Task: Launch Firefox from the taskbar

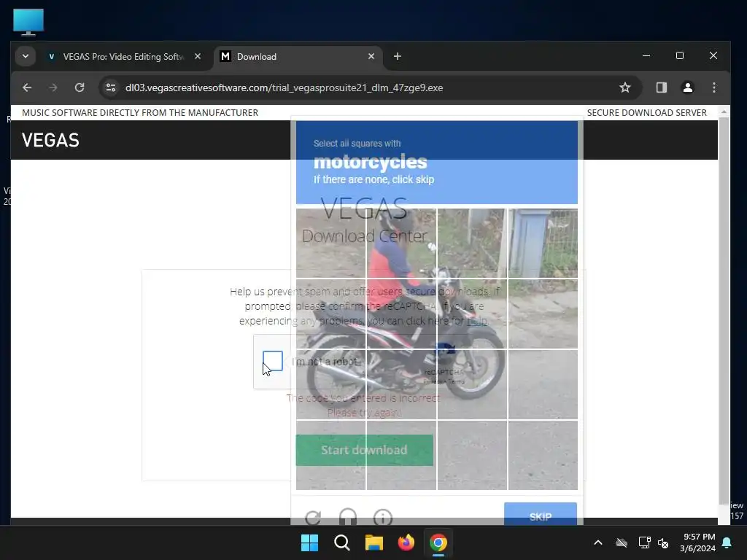Action: click(x=406, y=542)
